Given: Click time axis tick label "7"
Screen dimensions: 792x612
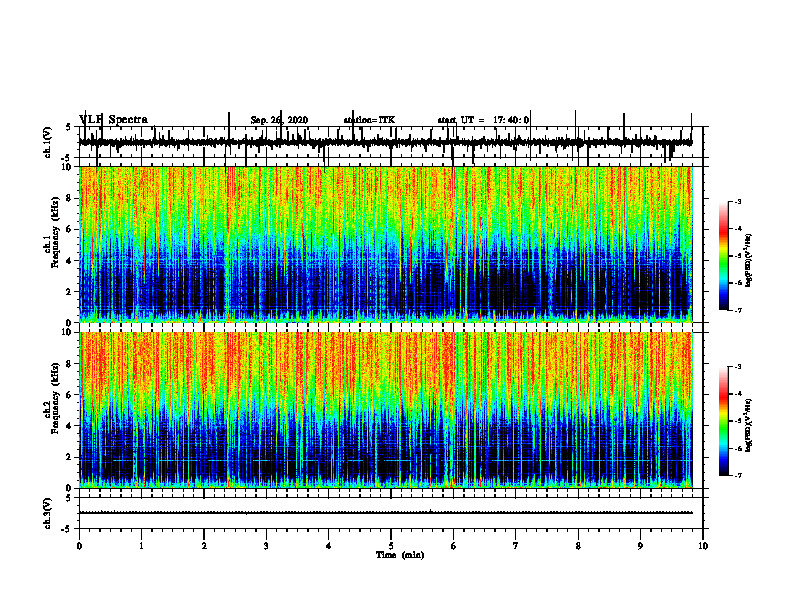Looking at the screenshot, I should point(516,546).
